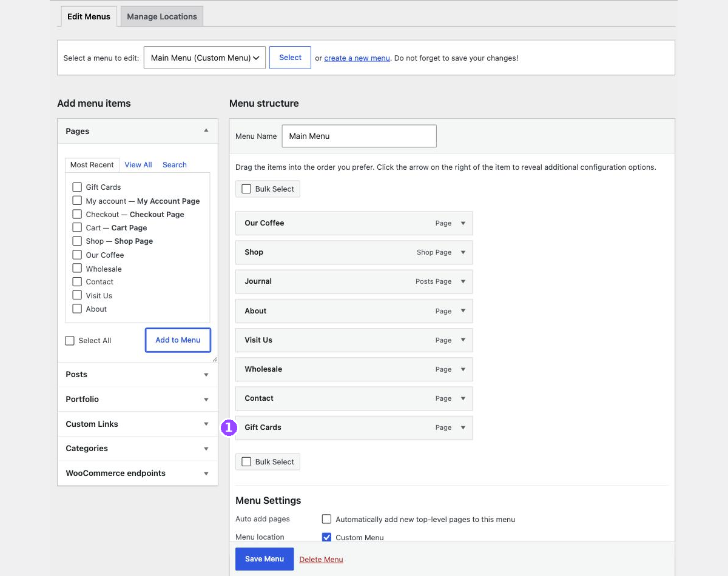728x576 pixels.
Task: Enable automatically add new top-level pages
Action: pyautogui.click(x=326, y=519)
